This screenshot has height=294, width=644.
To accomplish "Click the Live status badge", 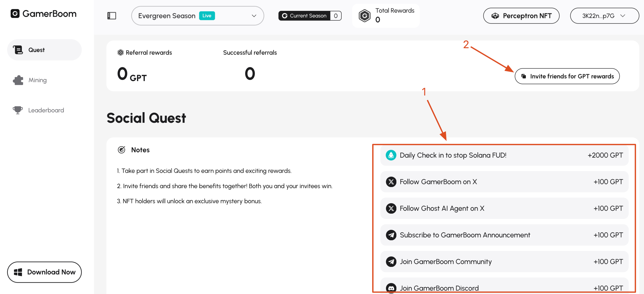I will click(x=207, y=16).
